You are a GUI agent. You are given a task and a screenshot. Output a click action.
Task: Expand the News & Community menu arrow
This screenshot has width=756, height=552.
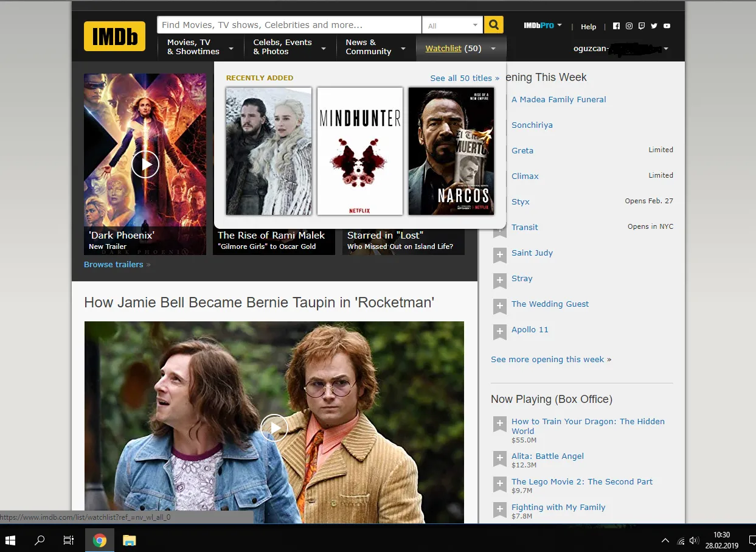coord(403,49)
